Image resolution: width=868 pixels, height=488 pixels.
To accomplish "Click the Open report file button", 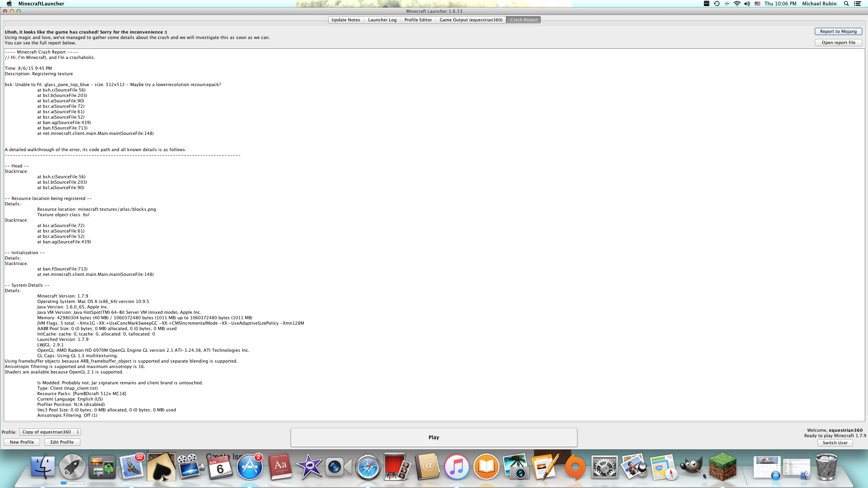I will [838, 42].
